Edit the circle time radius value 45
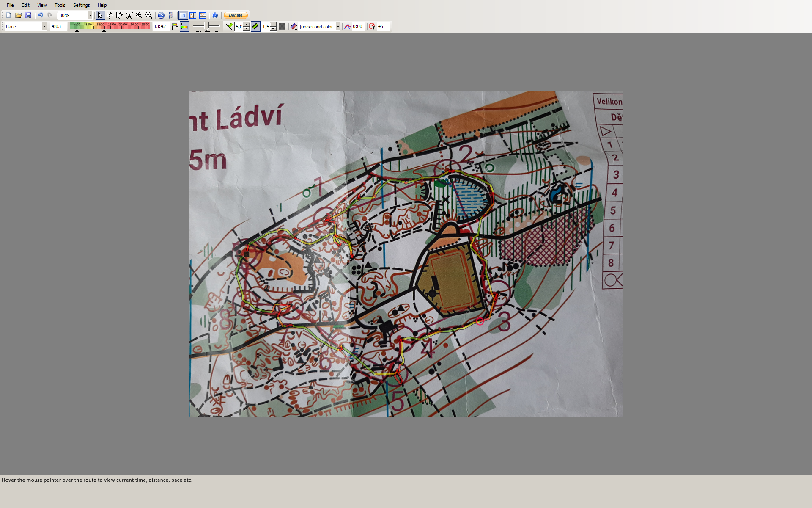The width and height of the screenshot is (812, 508). [383, 26]
